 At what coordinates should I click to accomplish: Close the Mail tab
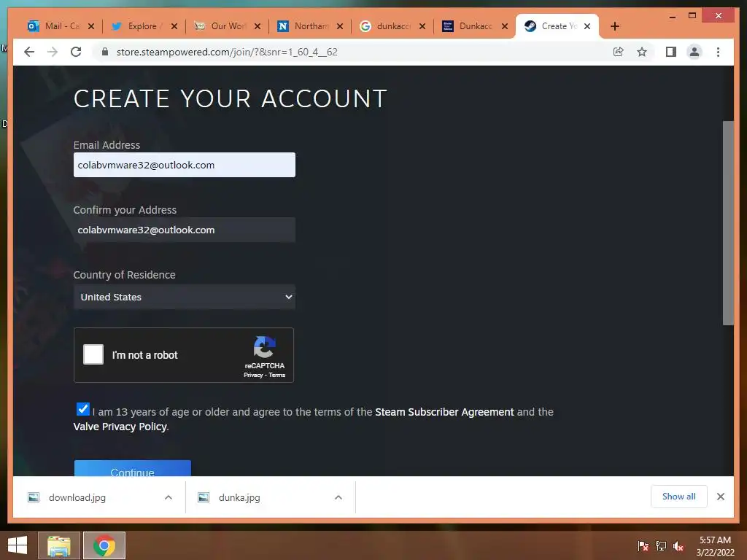coord(91,26)
